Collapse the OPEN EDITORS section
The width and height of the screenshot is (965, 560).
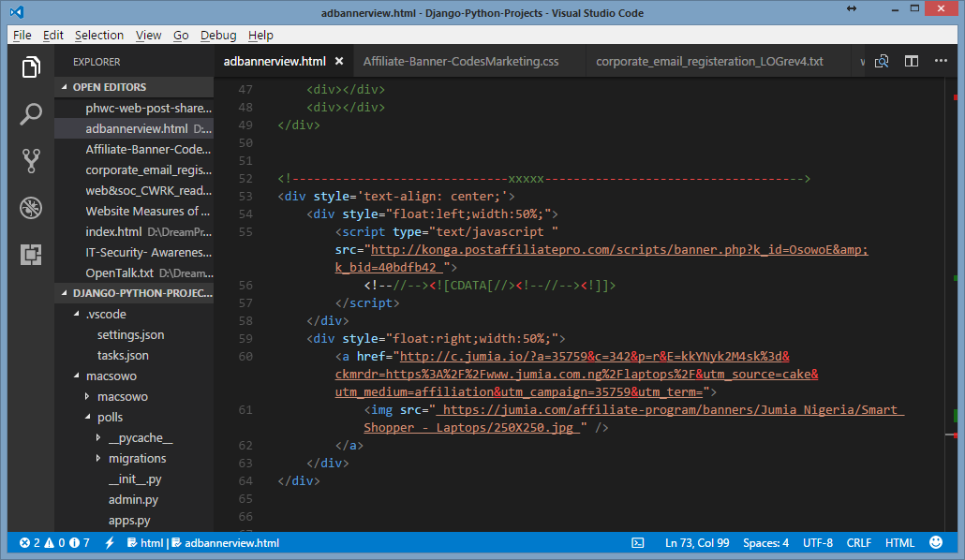coord(134,87)
